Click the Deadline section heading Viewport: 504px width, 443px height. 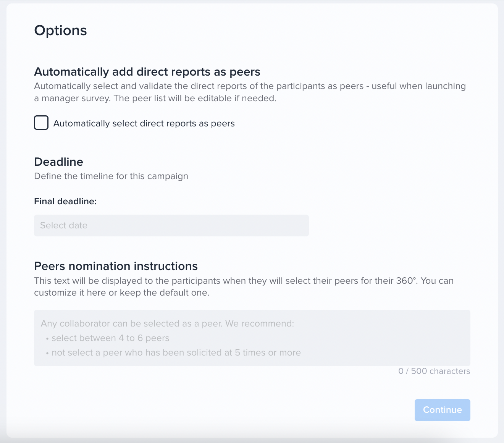pos(58,162)
